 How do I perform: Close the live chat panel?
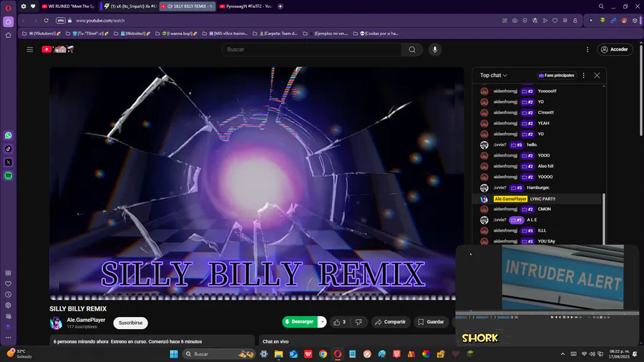click(x=597, y=76)
